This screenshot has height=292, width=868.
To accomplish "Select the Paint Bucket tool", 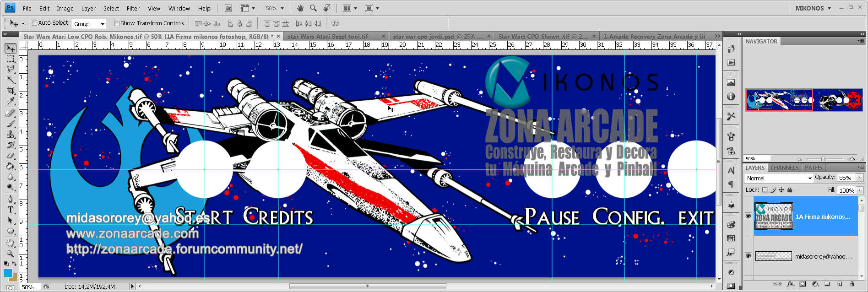I will tap(11, 166).
